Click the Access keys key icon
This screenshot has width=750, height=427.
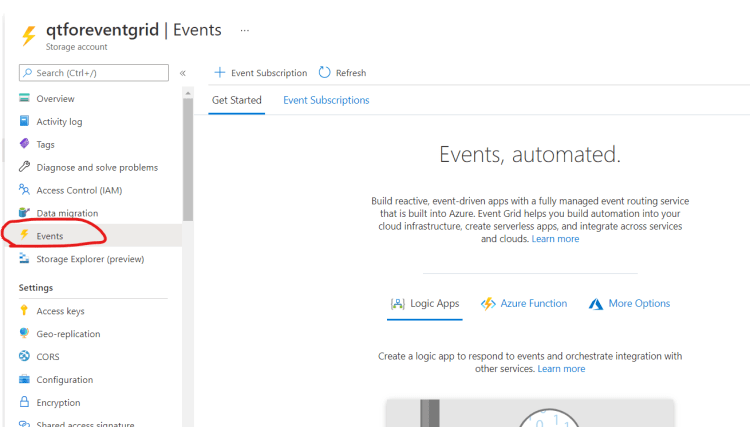(x=24, y=310)
